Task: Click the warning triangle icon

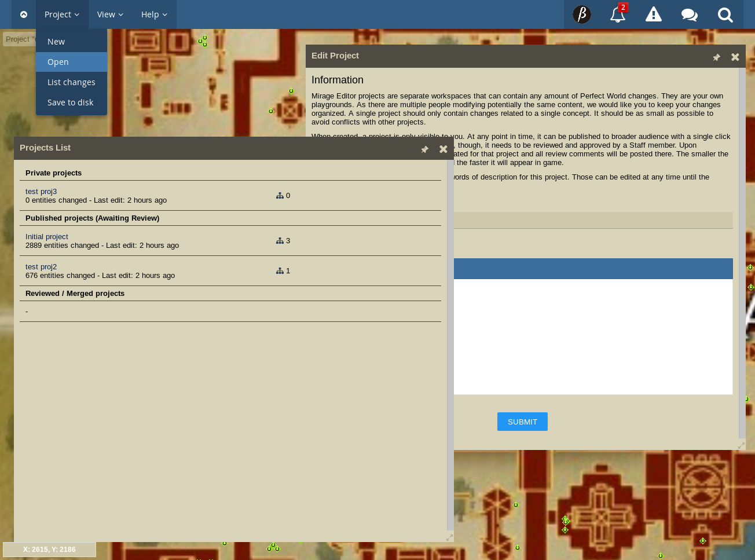Action: pyautogui.click(x=653, y=14)
